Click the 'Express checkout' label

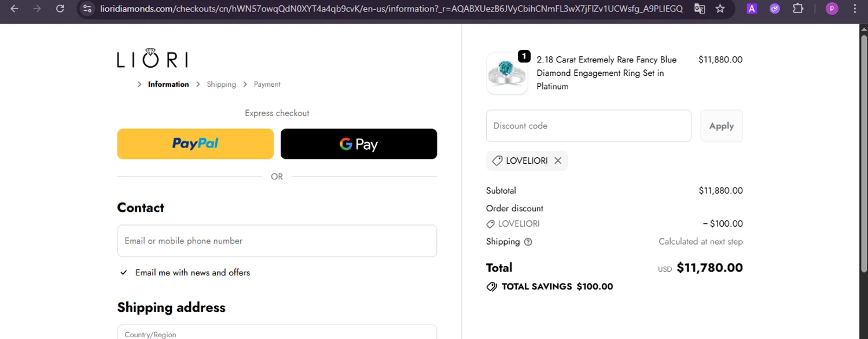coord(277,113)
